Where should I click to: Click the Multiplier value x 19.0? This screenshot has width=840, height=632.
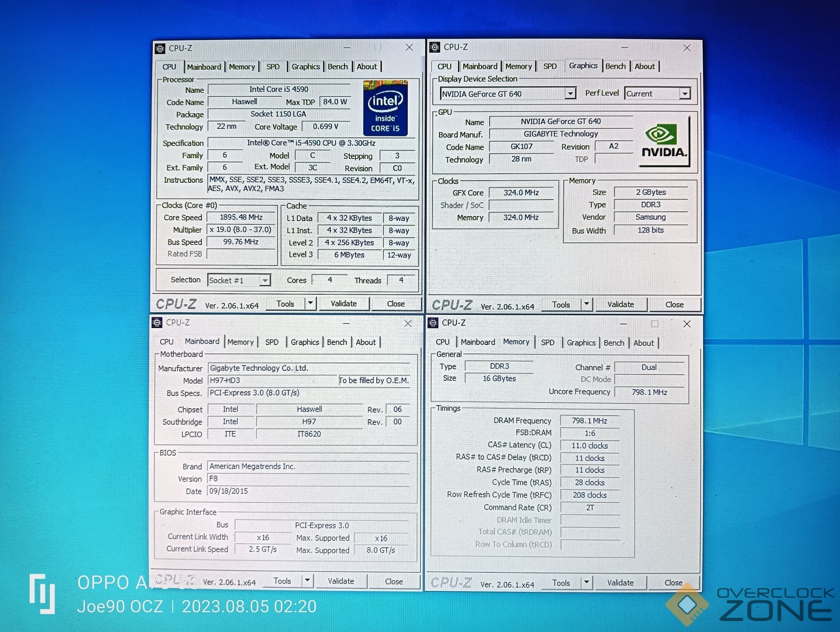[x=241, y=230]
